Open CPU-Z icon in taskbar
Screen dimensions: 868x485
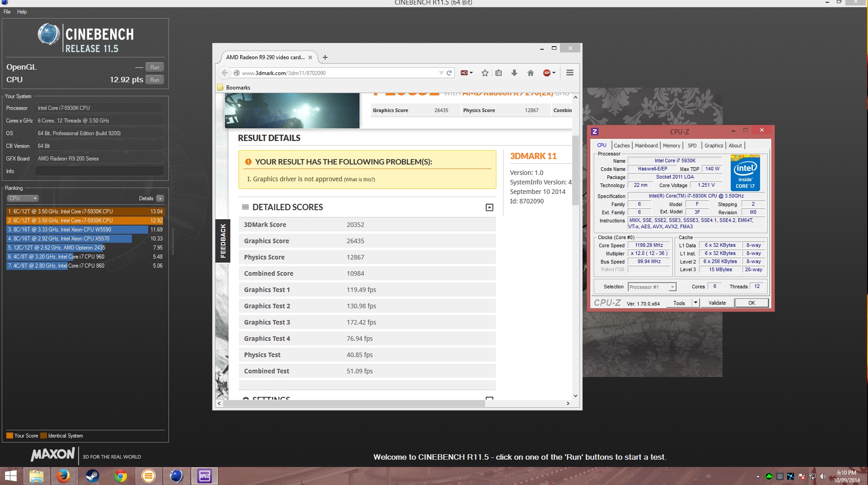pos(204,476)
